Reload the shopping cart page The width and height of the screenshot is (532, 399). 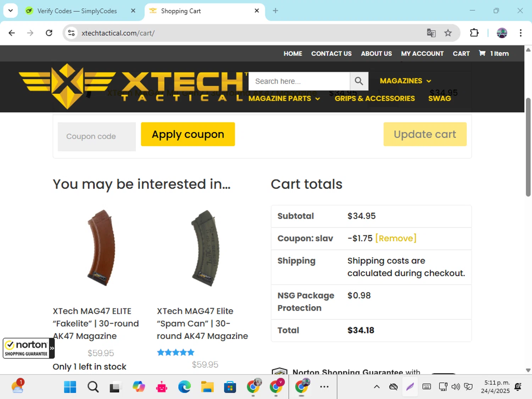(x=49, y=33)
